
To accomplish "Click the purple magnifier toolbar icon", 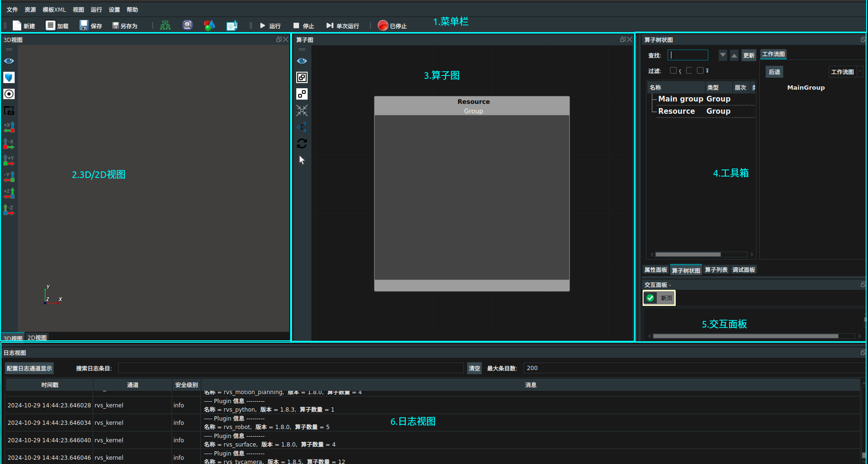I will click(188, 25).
